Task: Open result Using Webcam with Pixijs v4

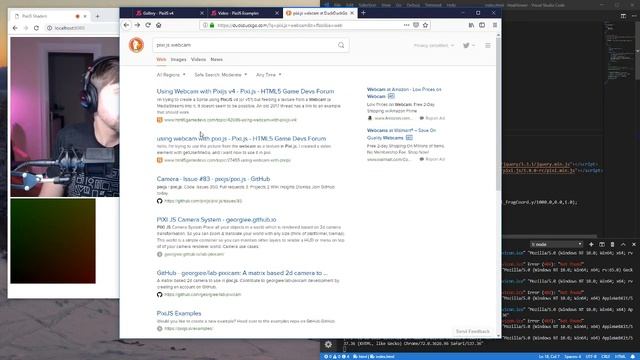Action: point(245,91)
